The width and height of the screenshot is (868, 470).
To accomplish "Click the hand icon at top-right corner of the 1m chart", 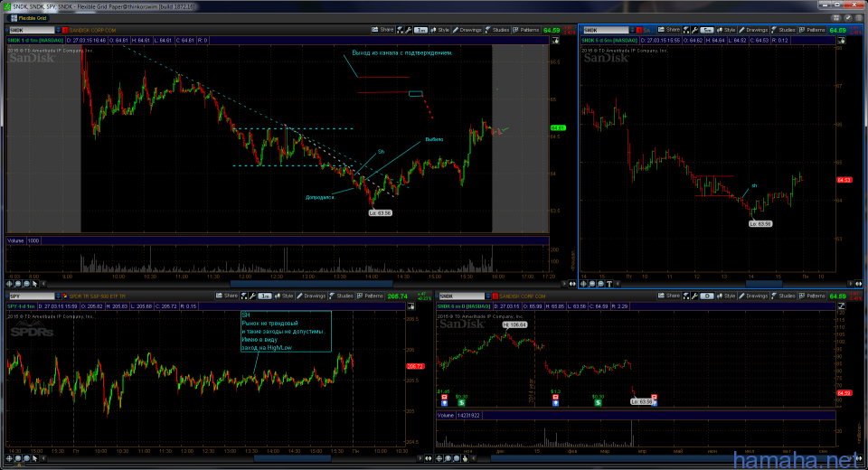I will (x=555, y=41).
